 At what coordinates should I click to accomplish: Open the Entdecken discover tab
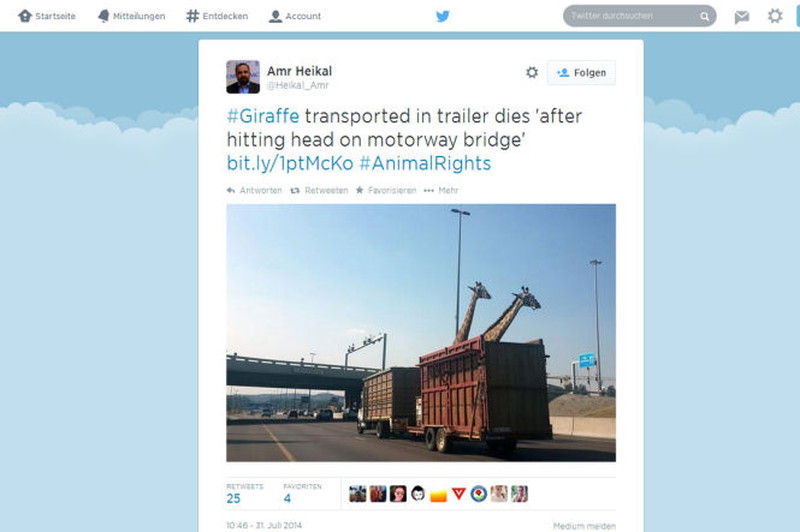pyautogui.click(x=217, y=16)
